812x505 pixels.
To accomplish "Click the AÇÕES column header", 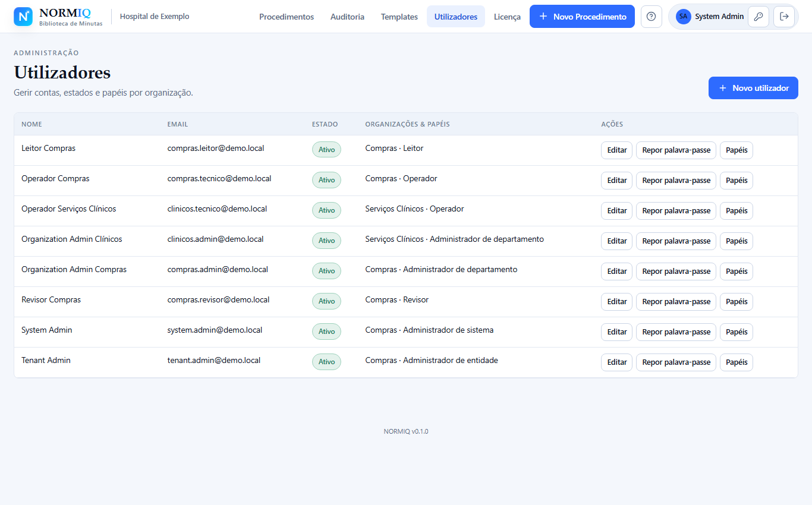I will point(612,124).
